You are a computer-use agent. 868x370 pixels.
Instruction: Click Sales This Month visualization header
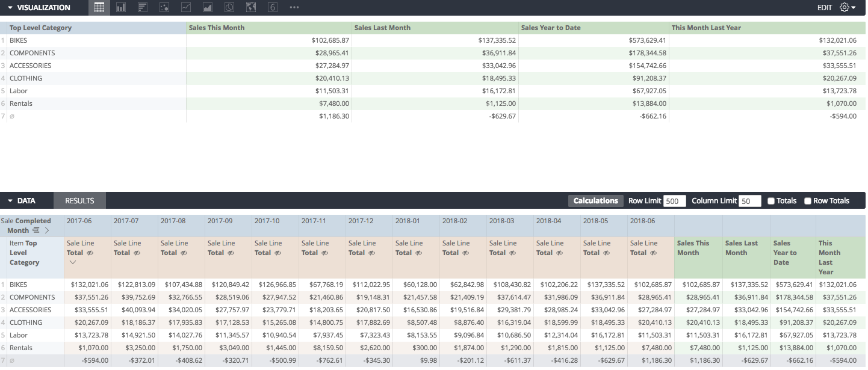[269, 28]
